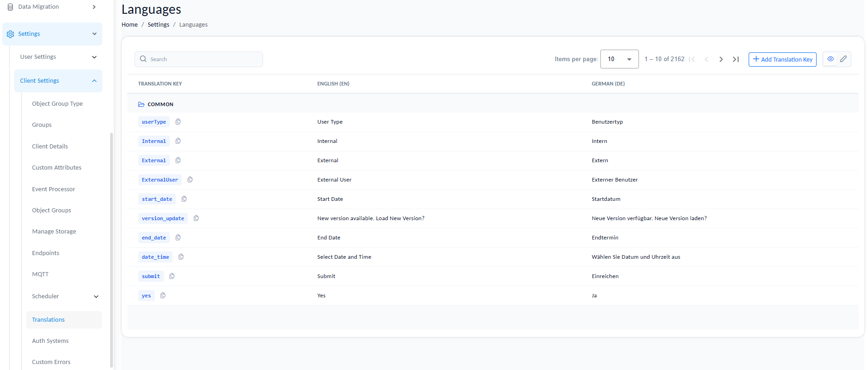This screenshot has height=370, width=868.
Task: Jump to last page of translations
Action: pyautogui.click(x=736, y=59)
